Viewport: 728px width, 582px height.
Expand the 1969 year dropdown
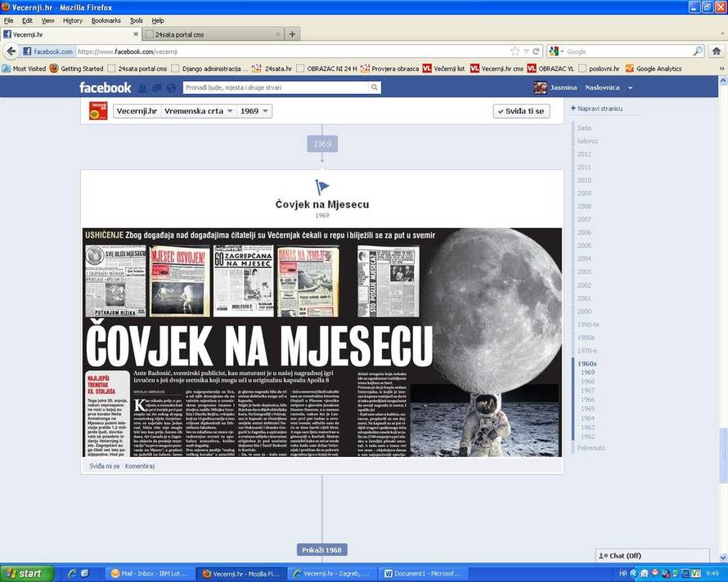254,111
